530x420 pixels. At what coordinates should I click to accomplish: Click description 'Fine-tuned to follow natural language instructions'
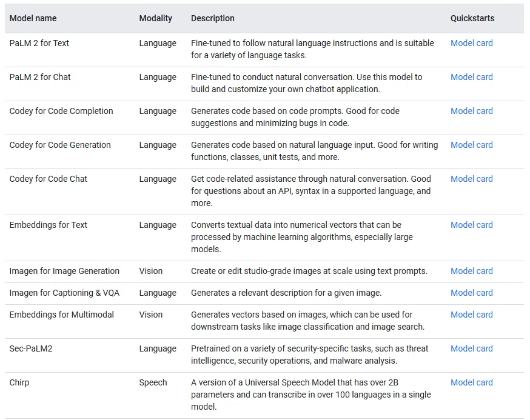tap(313, 49)
